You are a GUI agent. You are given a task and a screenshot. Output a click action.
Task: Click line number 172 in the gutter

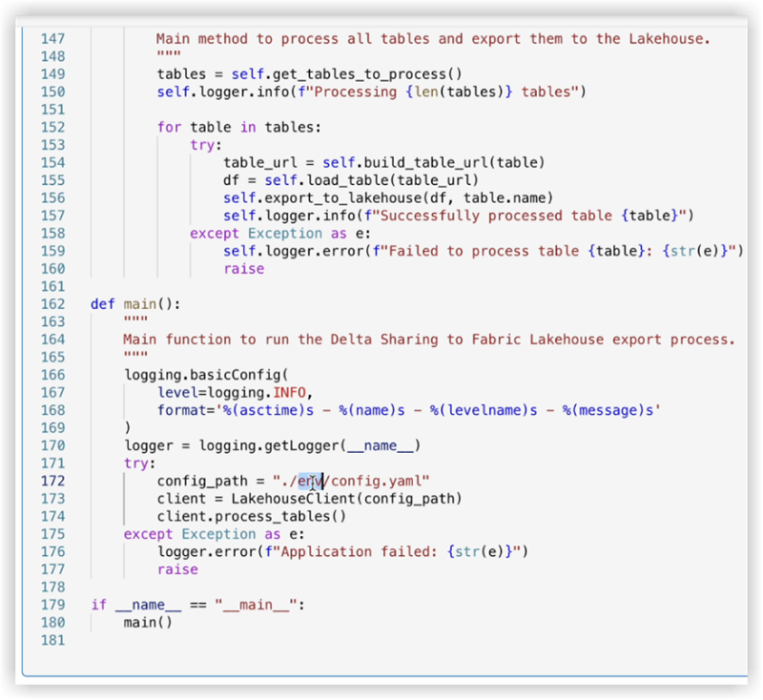pyautogui.click(x=52, y=481)
